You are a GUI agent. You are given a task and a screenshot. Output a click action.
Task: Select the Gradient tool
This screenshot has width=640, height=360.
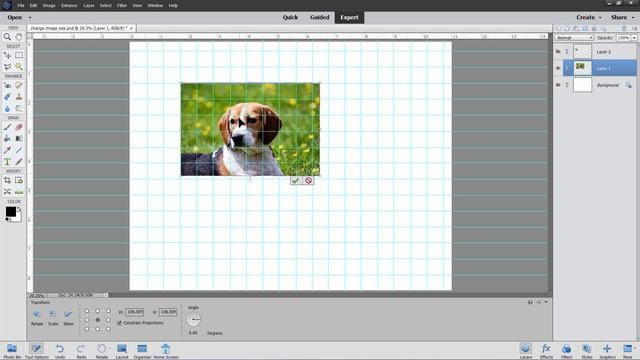(x=19, y=138)
